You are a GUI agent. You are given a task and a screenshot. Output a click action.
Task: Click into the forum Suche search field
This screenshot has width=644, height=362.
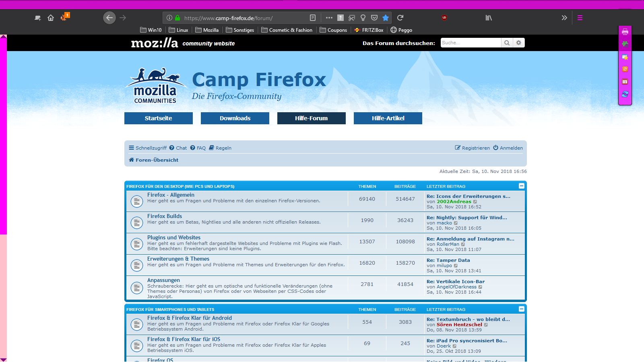click(x=471, y=43)
